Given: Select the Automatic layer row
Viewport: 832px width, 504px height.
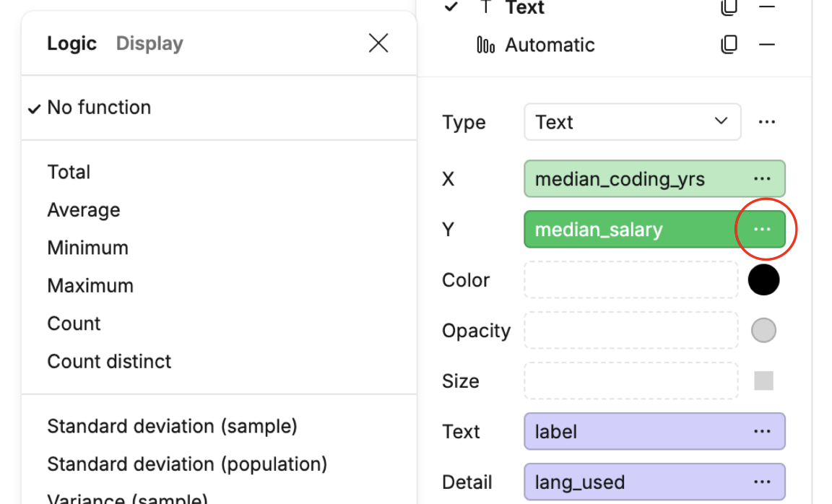Looking at the screenshot, I should [x=550, y=45].
